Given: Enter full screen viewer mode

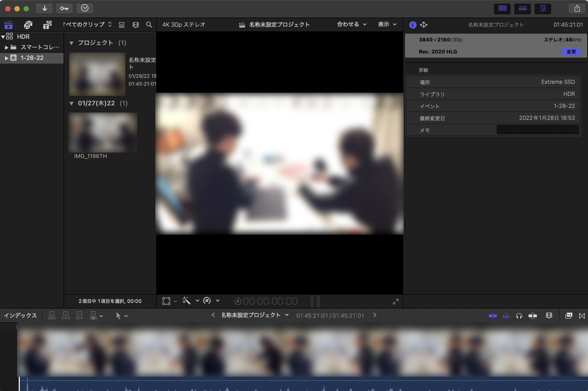Looking at the screenshot, I should pos(395,302).
